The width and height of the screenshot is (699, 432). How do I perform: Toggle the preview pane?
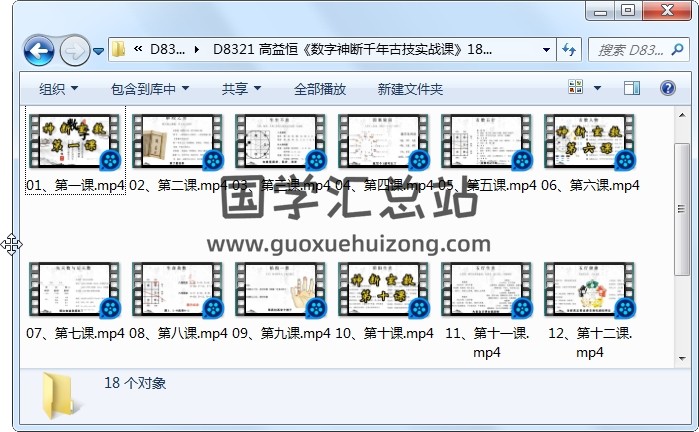pyautogui.click(x=631, y=89)
